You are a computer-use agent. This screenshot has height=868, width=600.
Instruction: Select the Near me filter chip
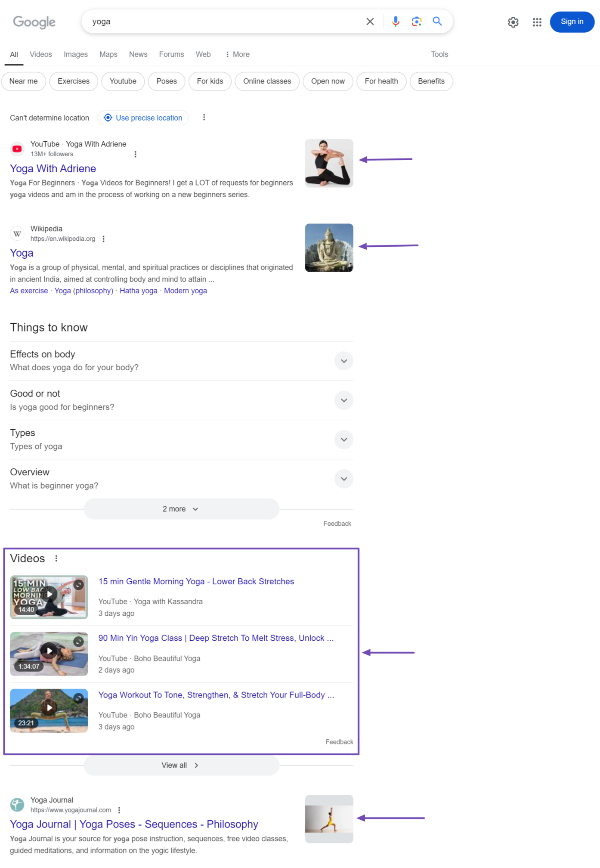(24, 81)
